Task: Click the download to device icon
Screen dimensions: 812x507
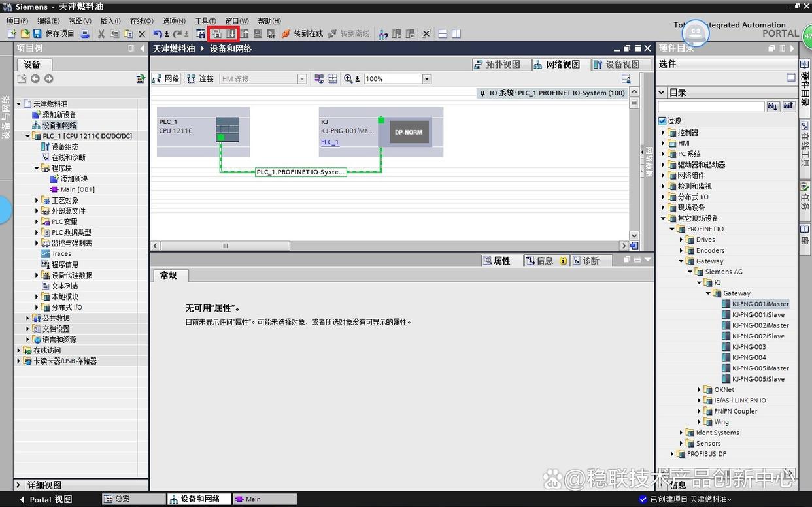Action: pyautogui.click(x=231, y=34)
